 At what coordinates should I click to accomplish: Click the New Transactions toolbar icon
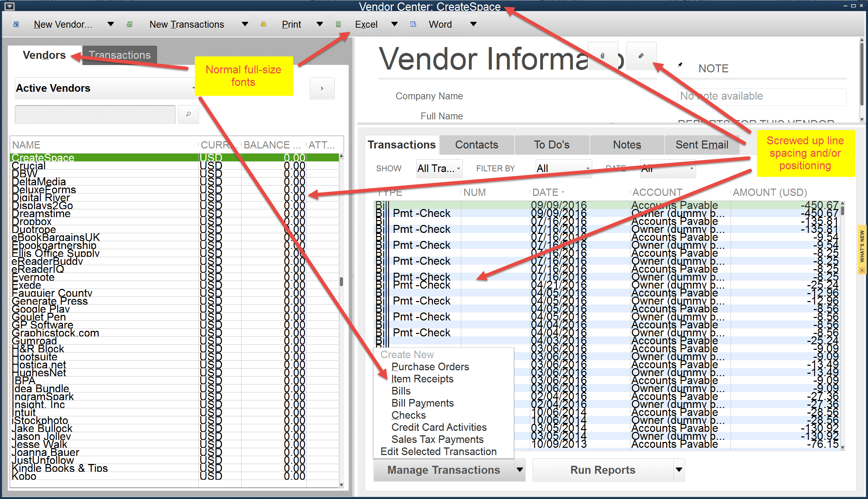point(129,24)
